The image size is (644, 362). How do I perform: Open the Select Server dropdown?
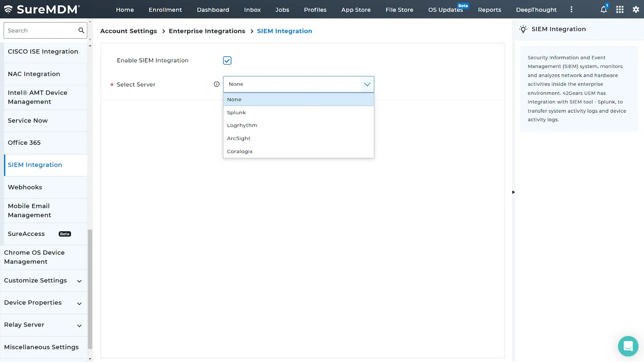coord(299,84)
